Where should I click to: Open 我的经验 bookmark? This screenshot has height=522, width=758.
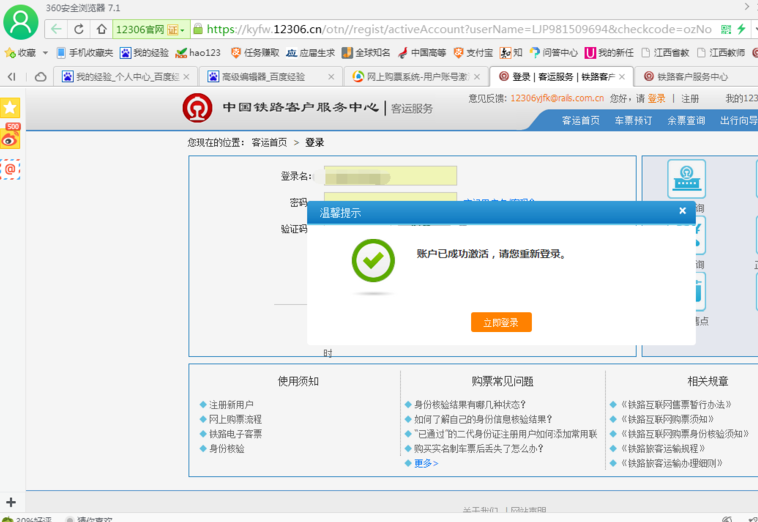point(144,53)
